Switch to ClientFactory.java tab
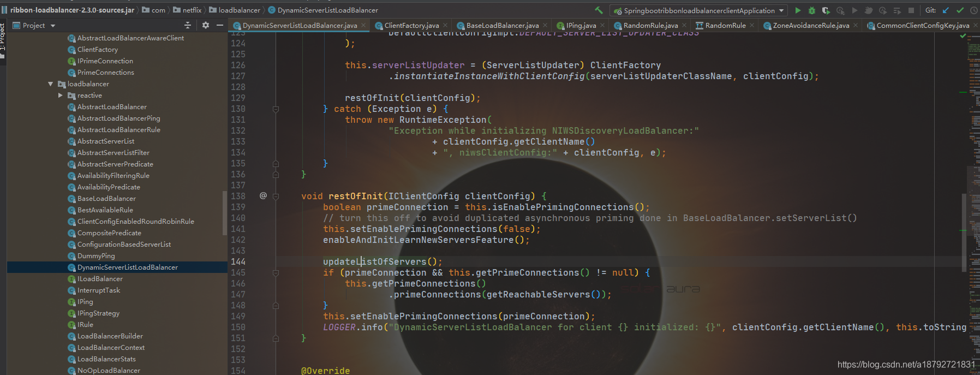 pyautogui.click(x=411, y=26)
